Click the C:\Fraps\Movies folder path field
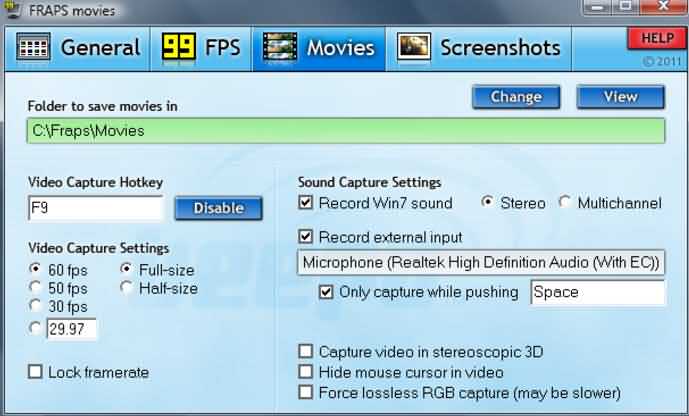This screenshot has width=689, height=416. pyautogui.click(x=346, y=131)
